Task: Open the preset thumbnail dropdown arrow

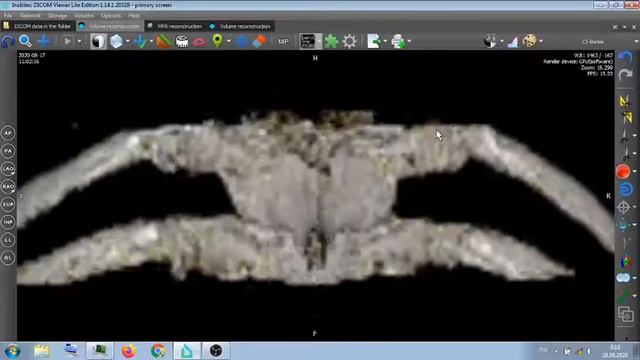Action: tap(319, 41)
